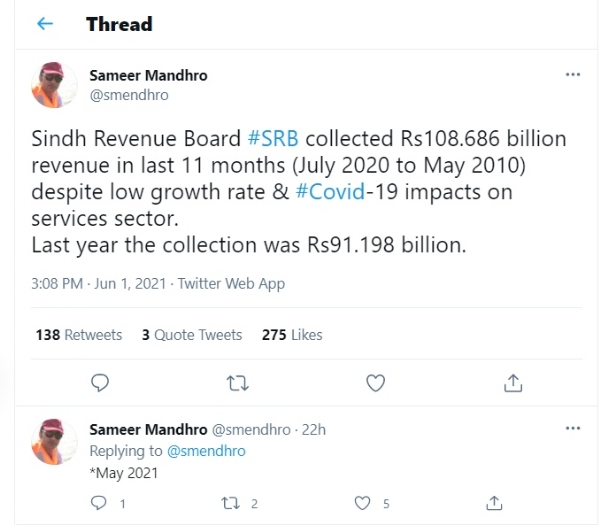
Task: Open the reply tweet's three-dot more menu
Action: tap(572, 429)
